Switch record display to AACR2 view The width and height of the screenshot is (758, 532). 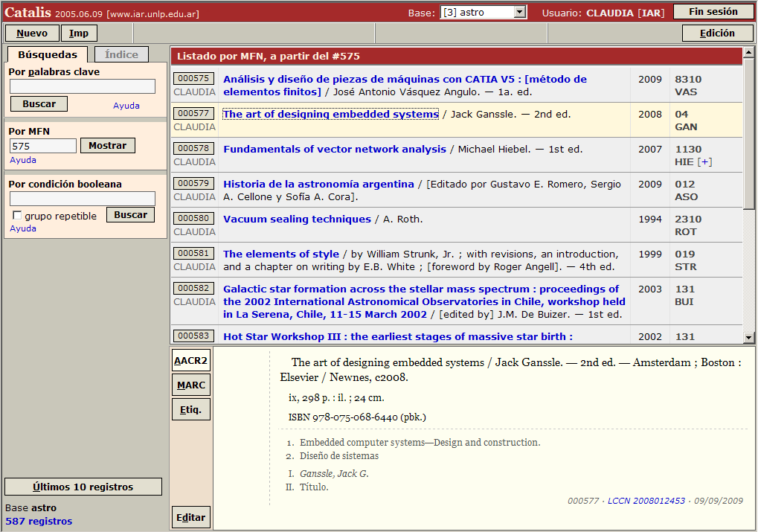(x=191, y=361)
